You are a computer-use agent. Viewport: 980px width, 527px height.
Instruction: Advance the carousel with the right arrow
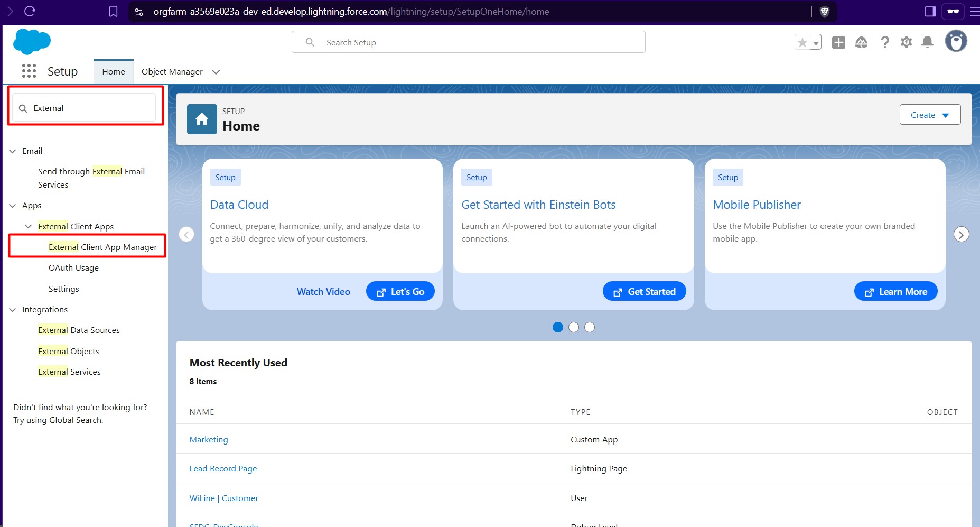pyautogui.click(x=961, y=234)
